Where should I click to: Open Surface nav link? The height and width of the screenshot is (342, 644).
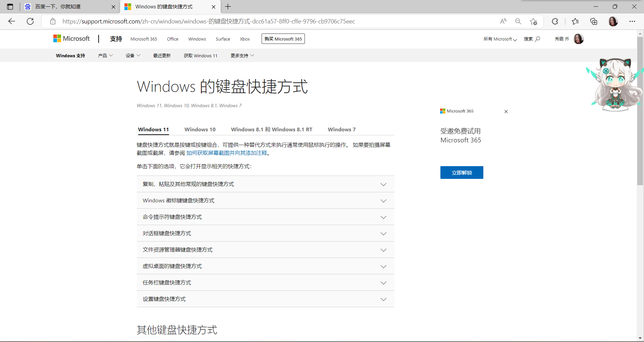223,39
